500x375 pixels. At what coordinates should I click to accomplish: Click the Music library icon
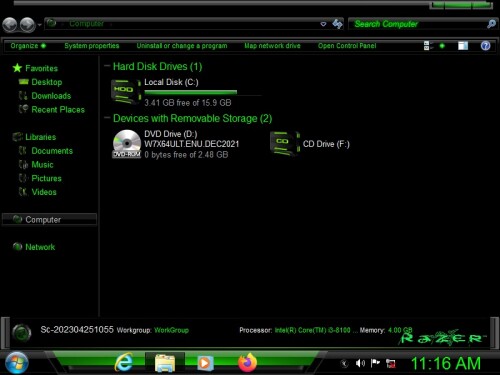point(23,164)
